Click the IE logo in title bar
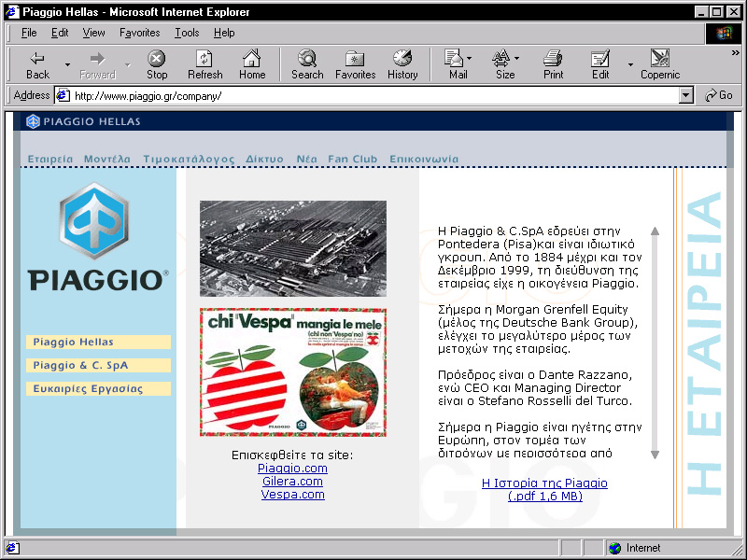The image size is (747, 560). (12, 11)
